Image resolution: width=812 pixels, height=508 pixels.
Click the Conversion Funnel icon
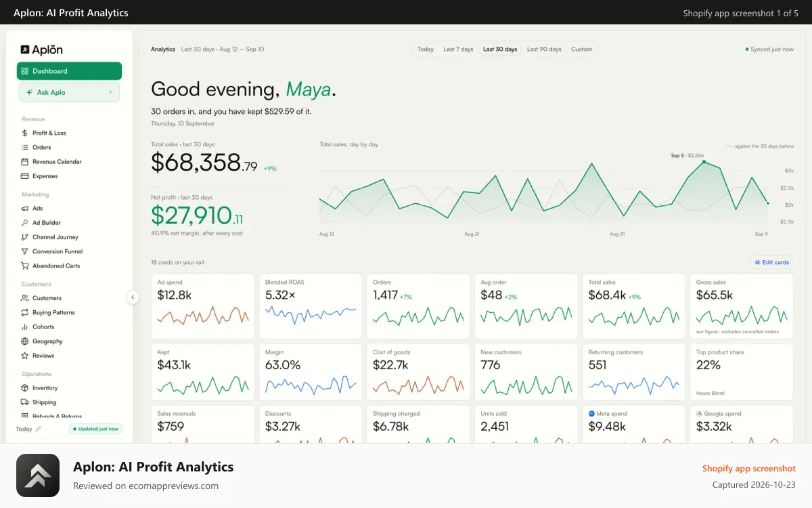point(25,251)
